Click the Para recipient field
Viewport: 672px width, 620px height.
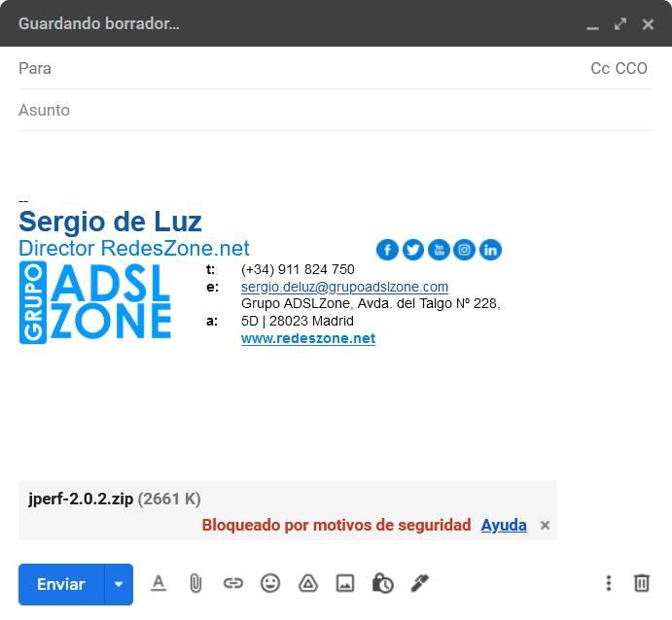[292, 68]
